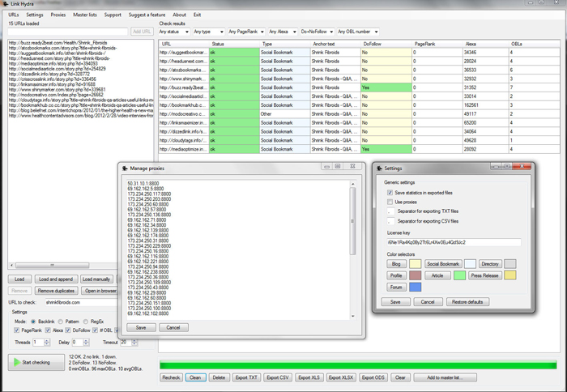
Task: Open the URLs menu
Action: pyautogui.click(x=14, y=15)
